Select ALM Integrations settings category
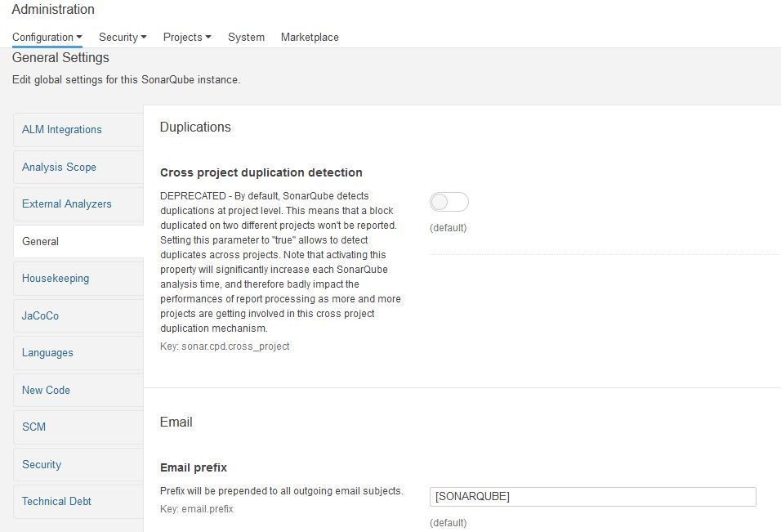 78,129
